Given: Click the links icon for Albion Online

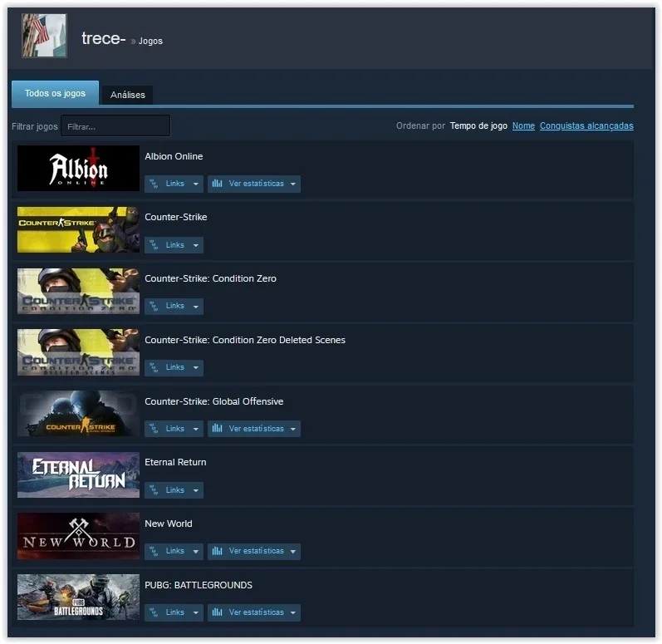Looking at the screenshot, I should (154, 184).
